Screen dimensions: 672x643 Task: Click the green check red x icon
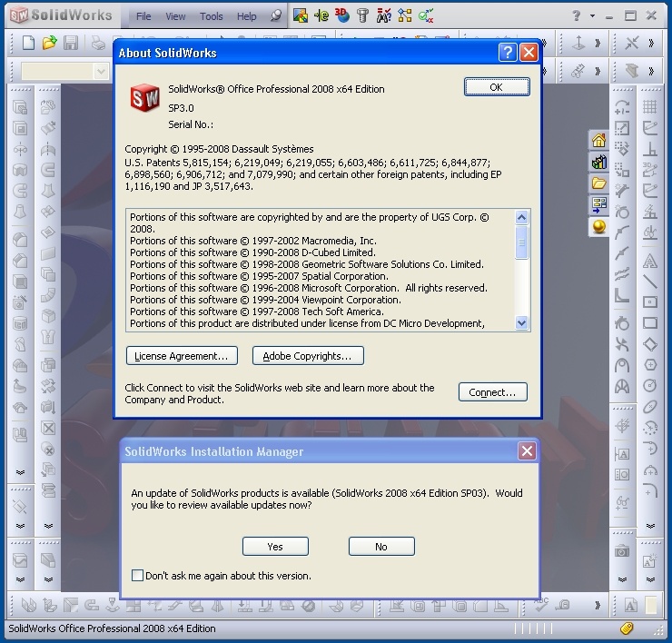click(x=426, y=15)
